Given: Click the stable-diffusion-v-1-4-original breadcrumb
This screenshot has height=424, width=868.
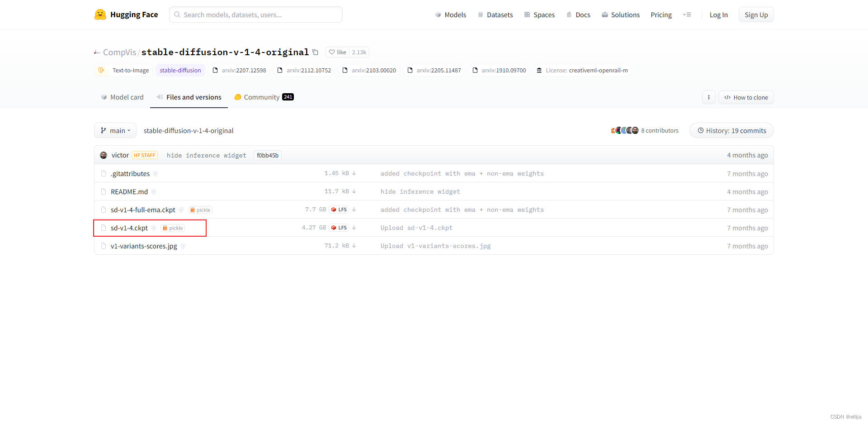Looking at the screenshot, I should (x=189, y=131).
